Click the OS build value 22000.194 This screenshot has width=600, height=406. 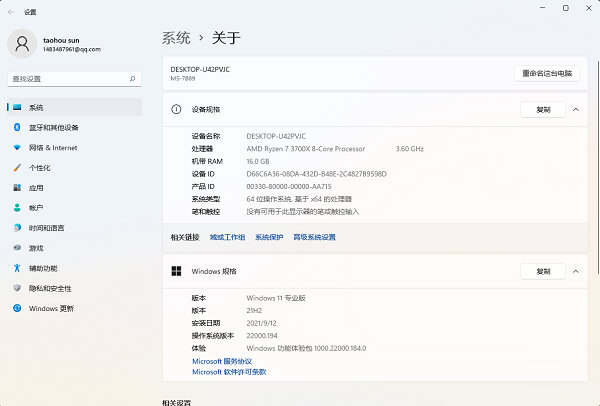click(x=262, y=336)
